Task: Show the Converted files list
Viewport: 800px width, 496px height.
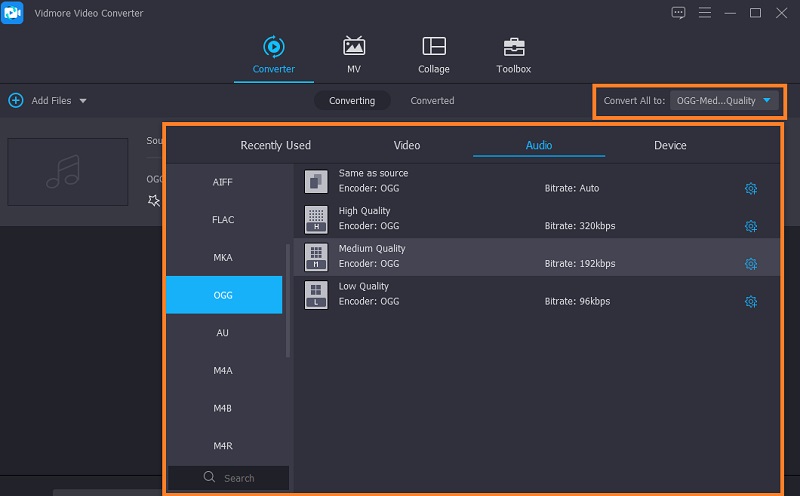Action: [x=432, y=101]
